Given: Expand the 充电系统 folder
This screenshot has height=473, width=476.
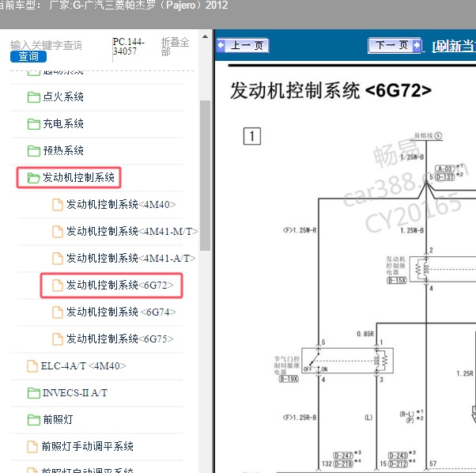Looking at the screenshot, I should [x=63, y=123].
